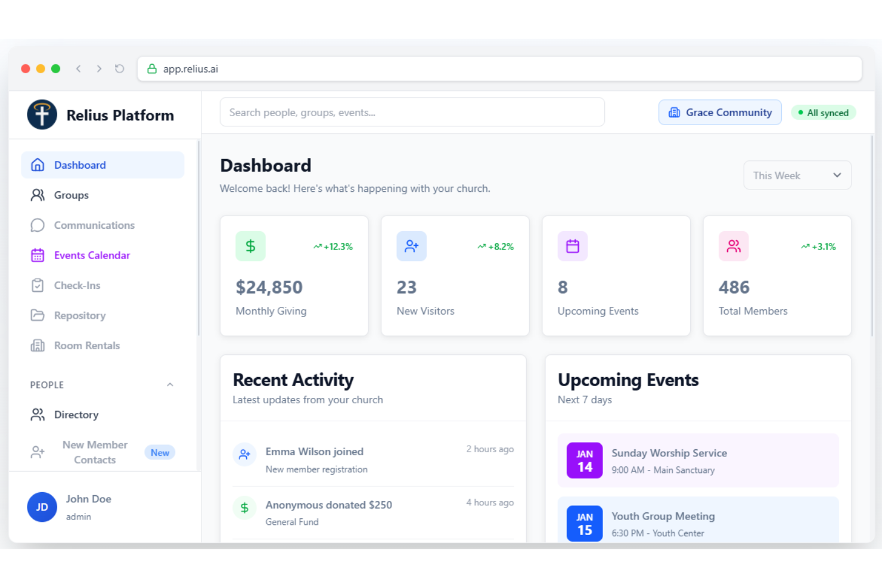The width and height of the screenshot is (882, 588).
Task: Open the This Week dropdown
Action: (797, 175)
